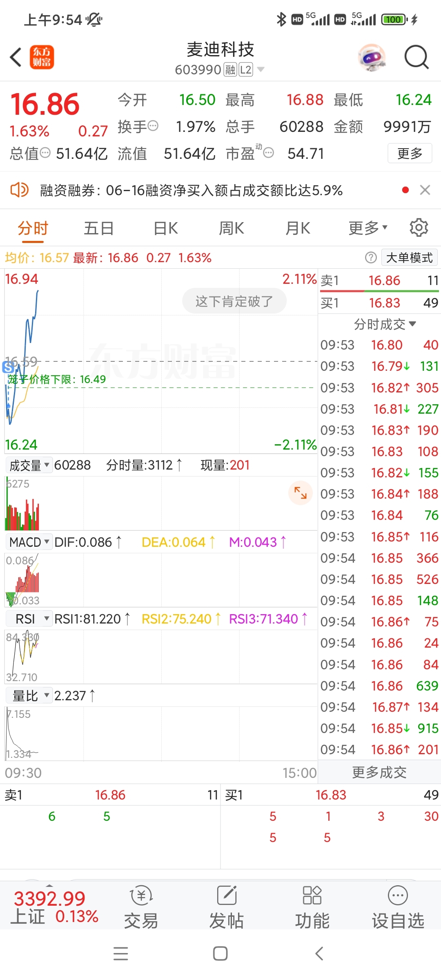
Task: Tap the 09:53 16.82 305 trade row
Action: pyautogui.click(x=379, y=388)
